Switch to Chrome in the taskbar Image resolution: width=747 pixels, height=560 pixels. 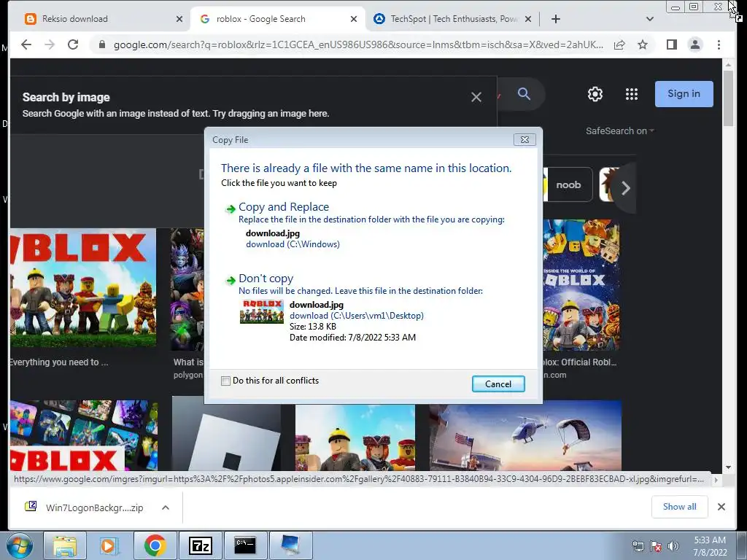tap(155, 545)
